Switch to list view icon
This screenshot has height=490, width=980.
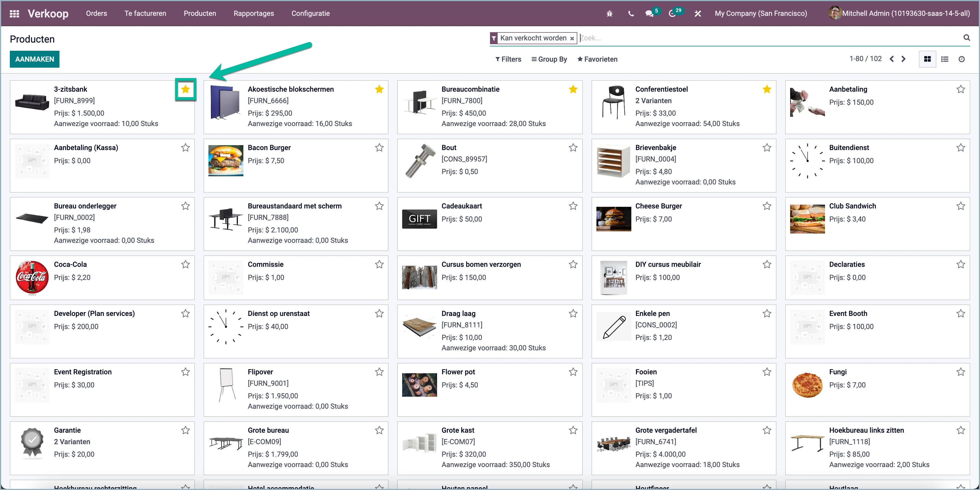click(944, 59)
